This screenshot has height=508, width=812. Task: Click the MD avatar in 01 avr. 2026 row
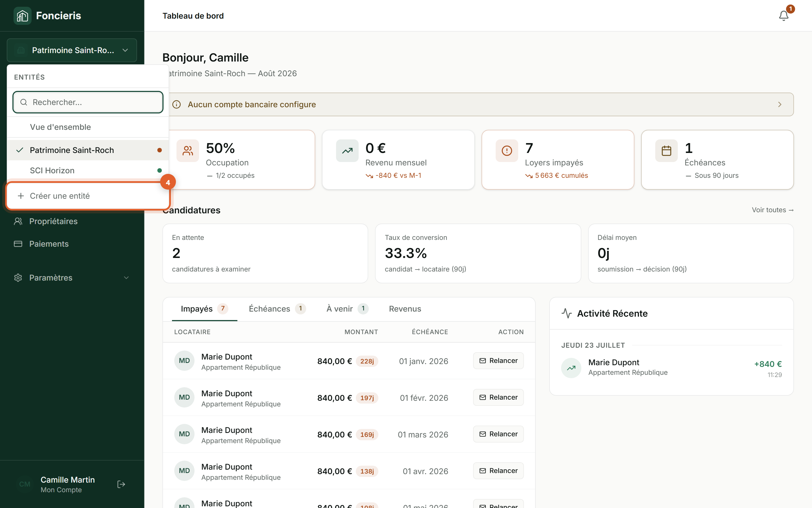[x=184, y=470]
